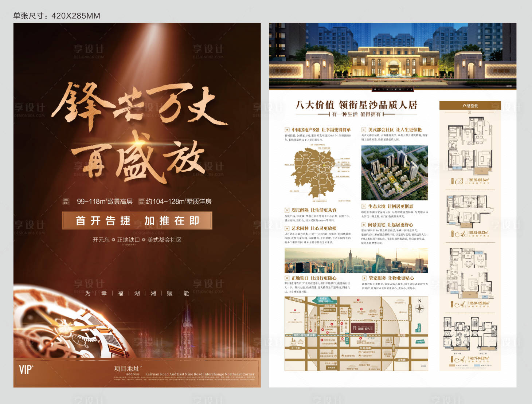Click the '首开告捷 加推在即' banner
The image size is (532, 404).
(137, 220)
